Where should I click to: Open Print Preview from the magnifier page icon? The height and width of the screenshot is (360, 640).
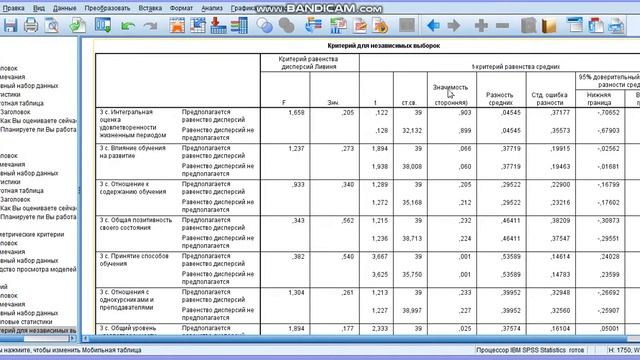pos(52,26)
